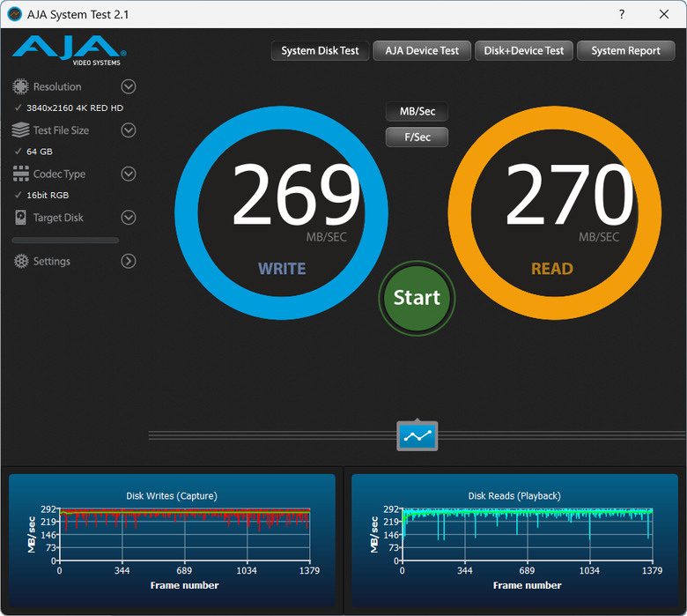The height and width of the screenshot is (616, 687).
Task: Click the 3840x2160 4K RED HD selection
Action: pyautogui.click(x=75, y=108)
